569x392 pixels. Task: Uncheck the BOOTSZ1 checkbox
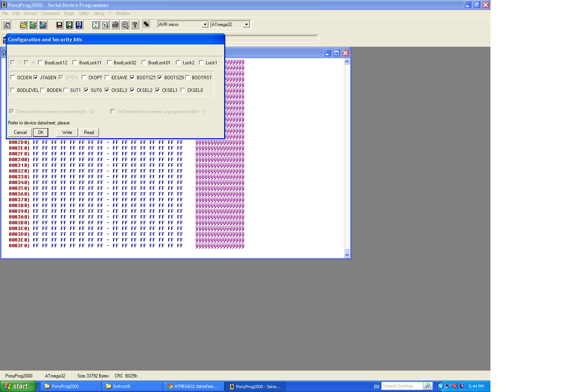pos(132,77)
